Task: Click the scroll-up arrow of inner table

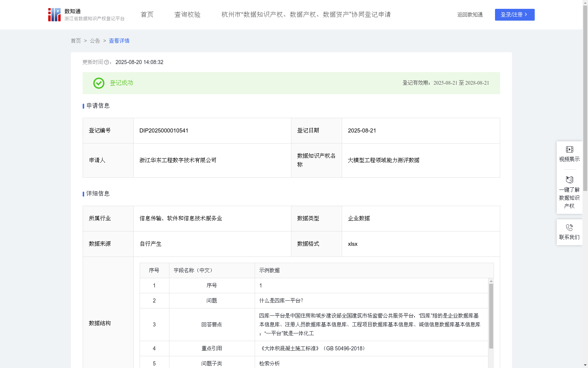Action: (491, 281)
